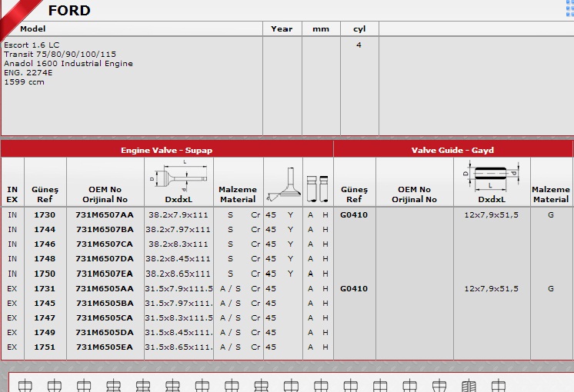Click guide dimension 12x7,9x51,5 in row 1730
The image size is (574, 392).
click(x=491, y=215)
